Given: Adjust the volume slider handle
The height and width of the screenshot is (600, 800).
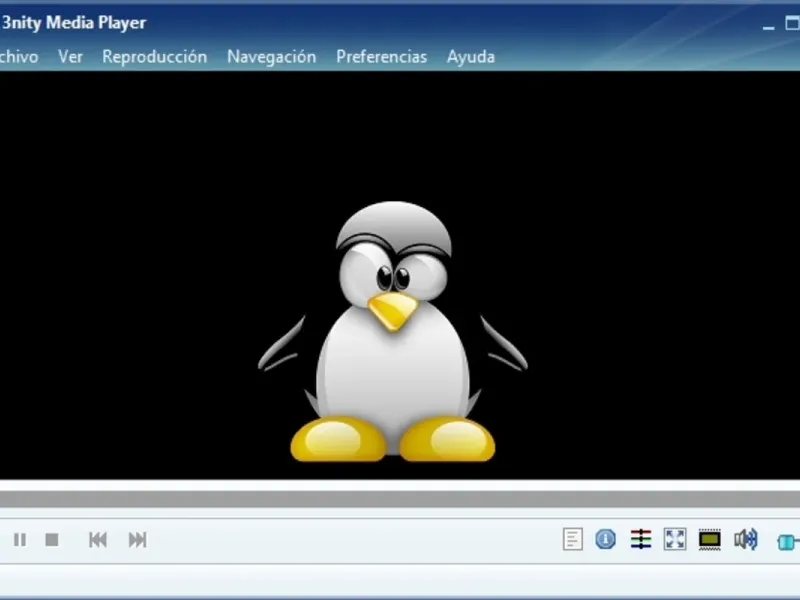Looking at the screenshot, I should pos(786,541).
